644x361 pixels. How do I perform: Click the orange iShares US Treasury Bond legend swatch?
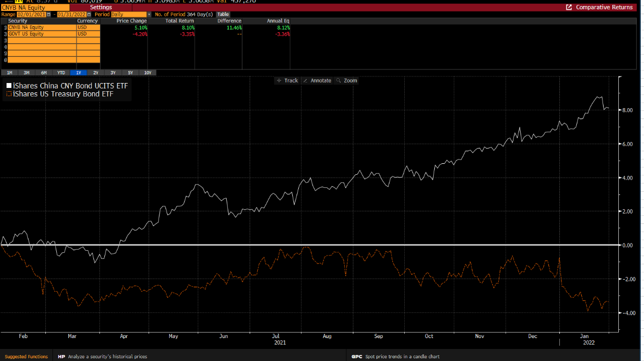[x=9, y=94]
